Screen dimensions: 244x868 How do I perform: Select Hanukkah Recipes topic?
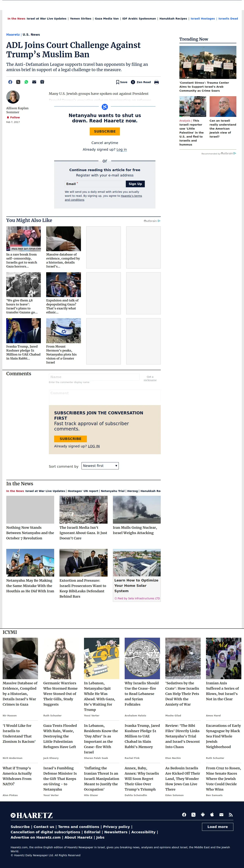[173, 19]
